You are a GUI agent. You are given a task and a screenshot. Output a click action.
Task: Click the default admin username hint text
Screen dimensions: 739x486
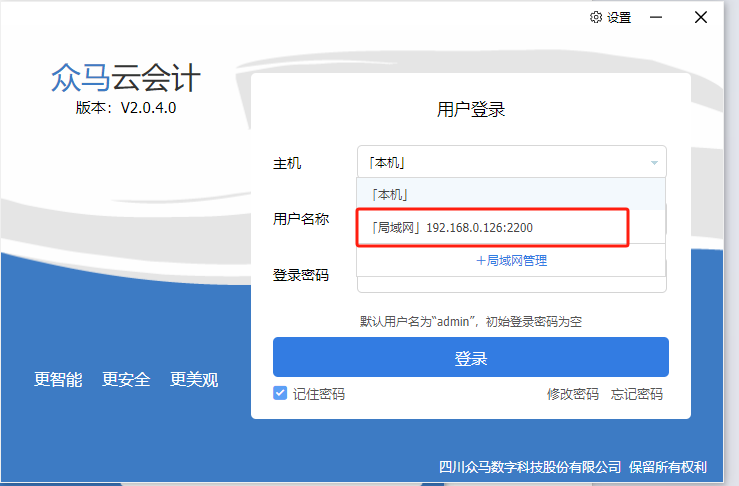(471, 321)
